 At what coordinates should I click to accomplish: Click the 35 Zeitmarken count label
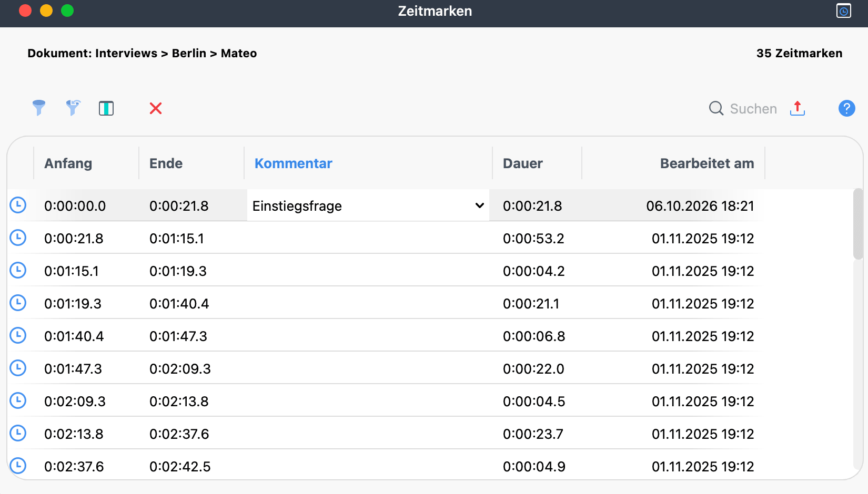[799, 53]
